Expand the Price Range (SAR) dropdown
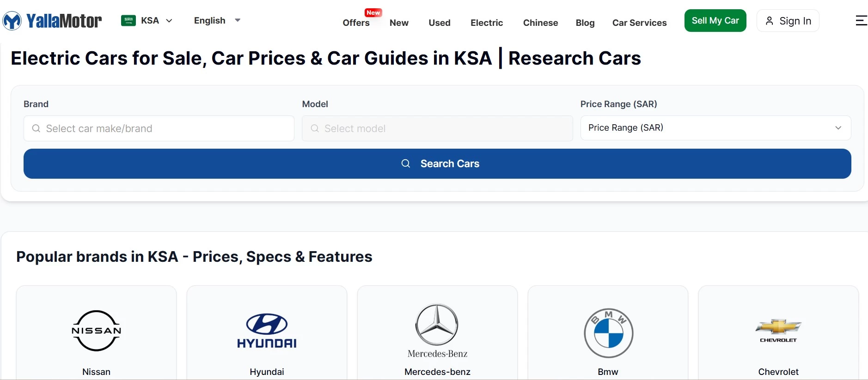Viewport: 868px width, 380px height. click(x=715, y=128)
